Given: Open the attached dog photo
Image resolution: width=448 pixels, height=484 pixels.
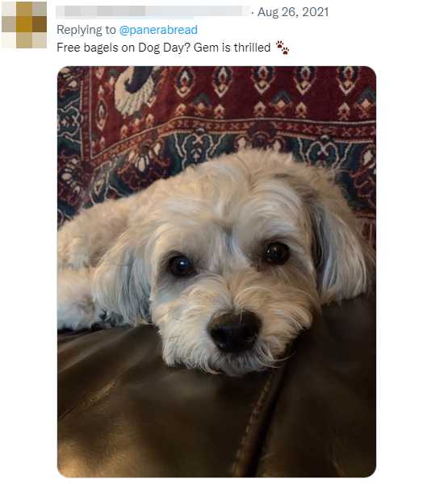Looking at the screenshot, I should (x=216, y=272).
